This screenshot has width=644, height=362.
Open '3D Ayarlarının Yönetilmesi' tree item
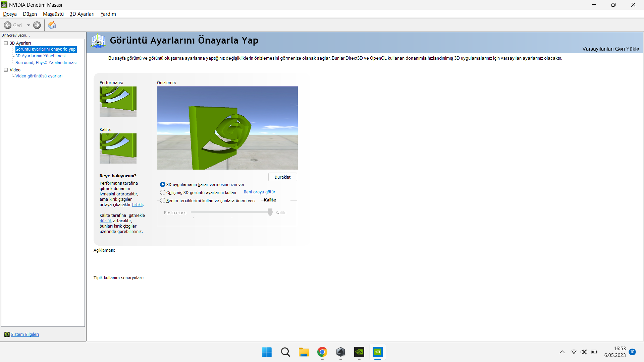40,56
